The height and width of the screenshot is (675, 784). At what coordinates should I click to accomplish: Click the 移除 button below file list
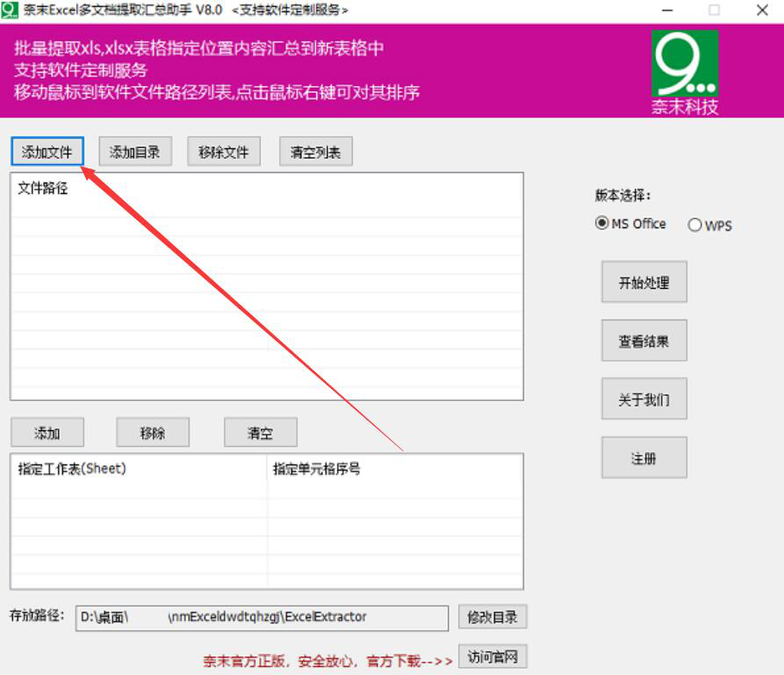coord(153,433)
